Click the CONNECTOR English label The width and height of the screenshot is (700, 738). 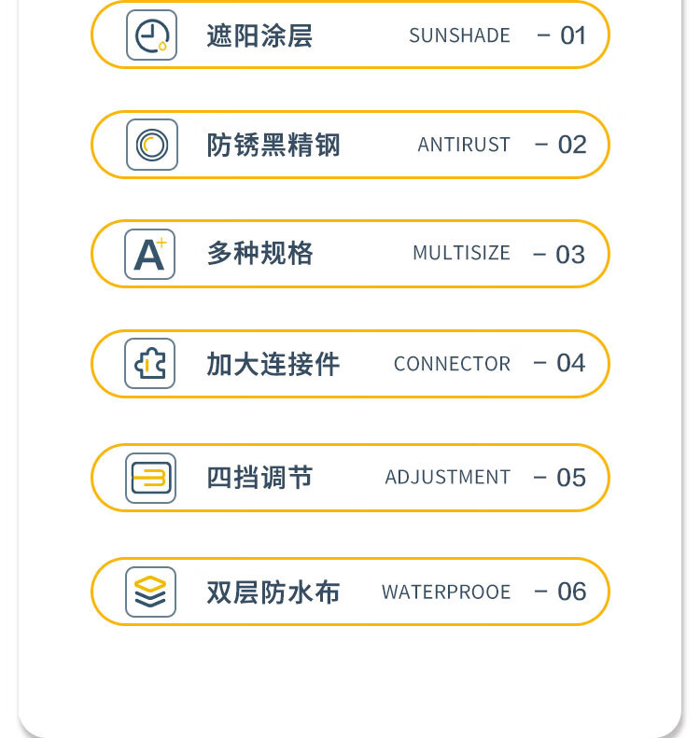[x=452, y=363]
